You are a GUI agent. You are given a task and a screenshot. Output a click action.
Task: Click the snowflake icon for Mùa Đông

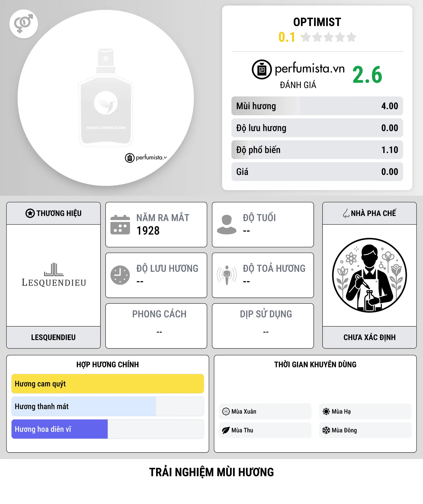click(326, 430)
